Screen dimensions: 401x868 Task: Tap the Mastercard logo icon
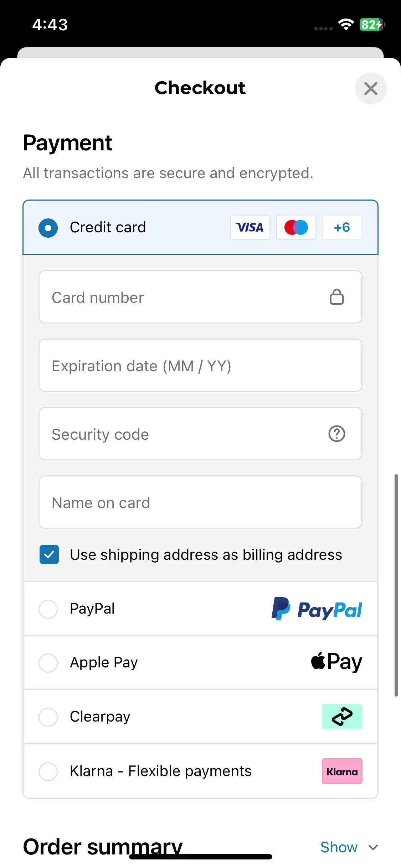[x=296, y=227]
